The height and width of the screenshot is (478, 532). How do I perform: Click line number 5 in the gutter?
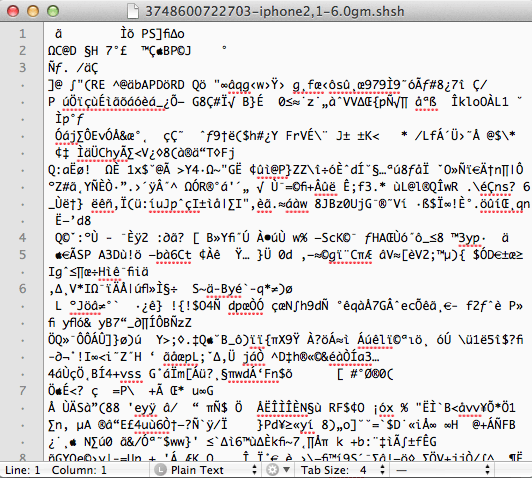pyautogui.click(x=22, y=255)
